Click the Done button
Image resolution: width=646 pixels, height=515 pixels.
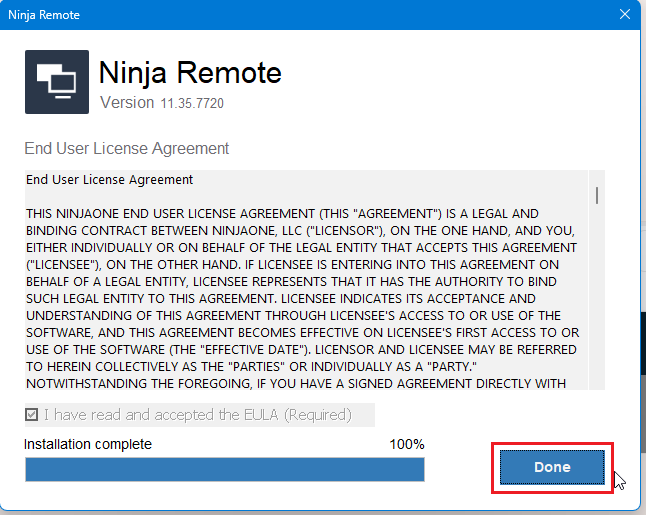(x=552, y=467)
